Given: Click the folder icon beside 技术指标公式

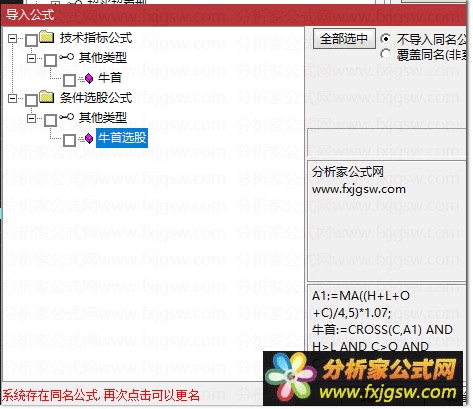Looking at the screenshot, I should coord(47,37).
